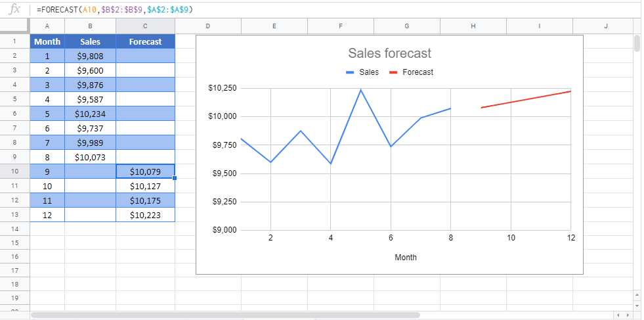Screen dimensions: 644x320
Task: Select column G header
Action: [x=406, y=26]
